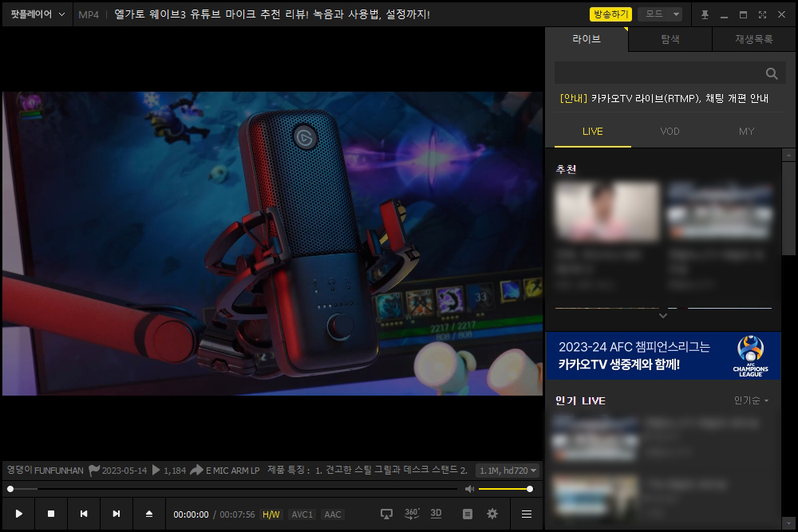Open the first recommended thumbnail under 추천
Screen dimensions: 798x532
(x=607, y=211)
